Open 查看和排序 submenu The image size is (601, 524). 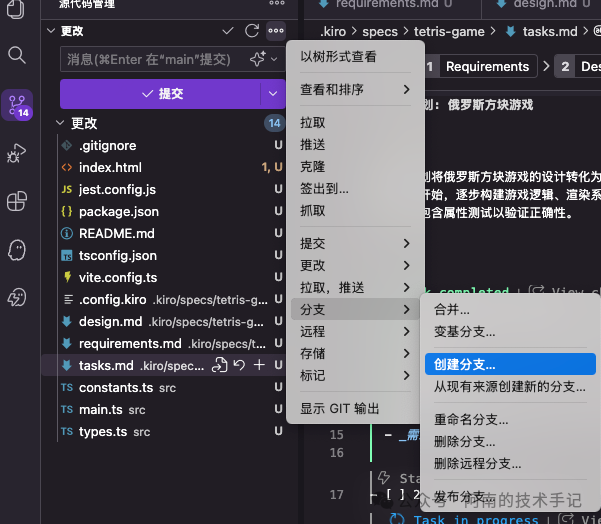pyautogui.click(x=355, y=90)
